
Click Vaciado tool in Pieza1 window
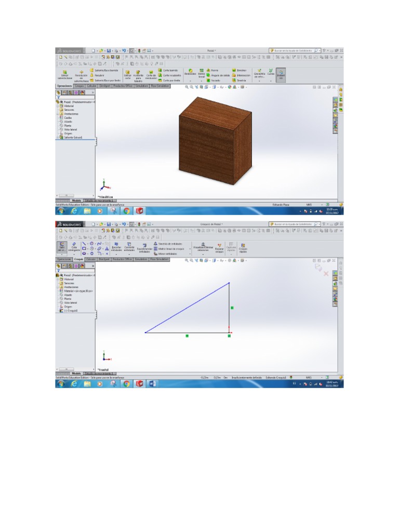[x=214, y=81]
